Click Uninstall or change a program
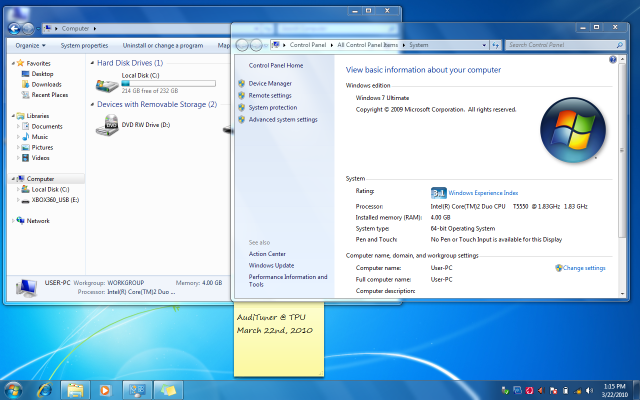This screenshot has height=400, width=640. 163,45
